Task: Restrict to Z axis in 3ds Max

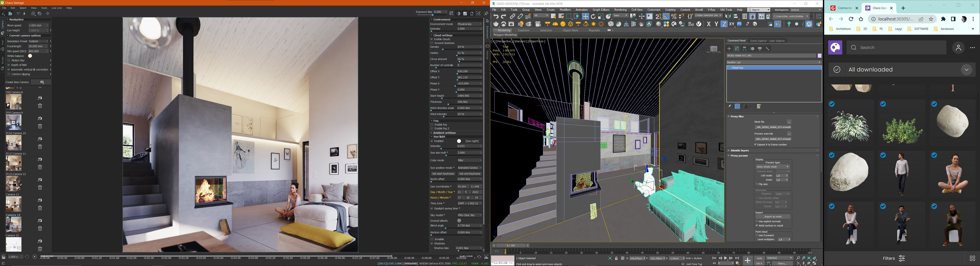Action: click(724, 24)
